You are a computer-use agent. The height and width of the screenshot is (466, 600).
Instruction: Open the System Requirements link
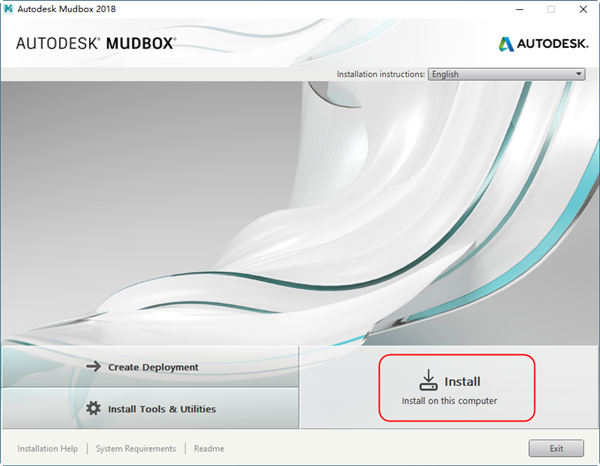point(136,448)
